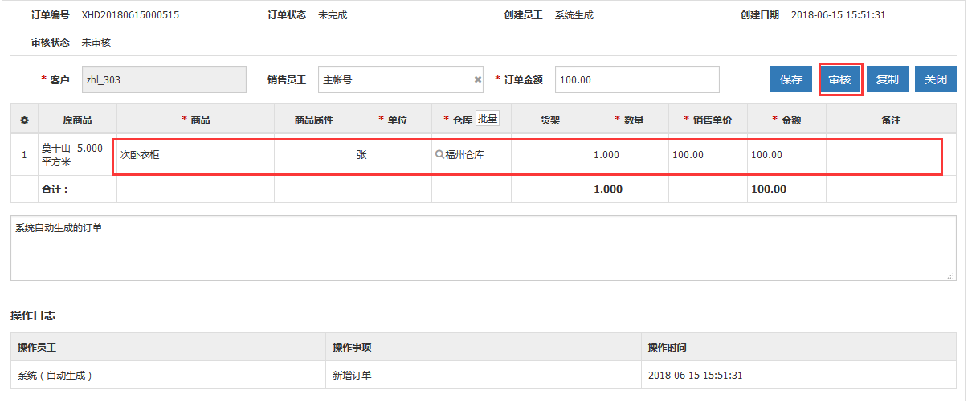Click the 保存 button
This screenshot has height=407, width=980.
point(790,79)
